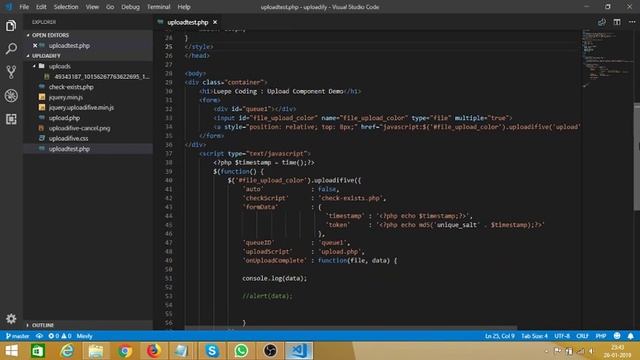Open Firefox from taskbar

pyautogui.click(x=153, y=351)
